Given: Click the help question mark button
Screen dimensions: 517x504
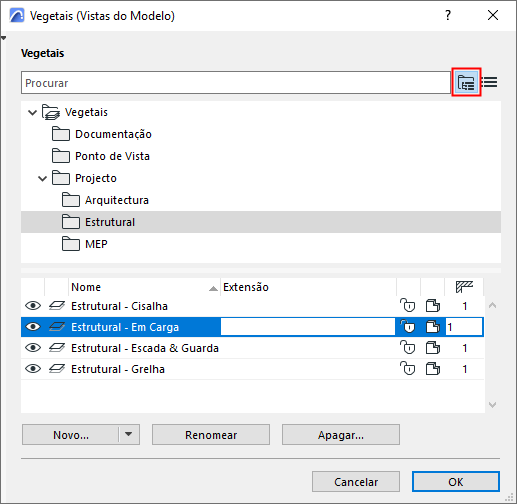Looking at the screenshot, I should (448, 15).
